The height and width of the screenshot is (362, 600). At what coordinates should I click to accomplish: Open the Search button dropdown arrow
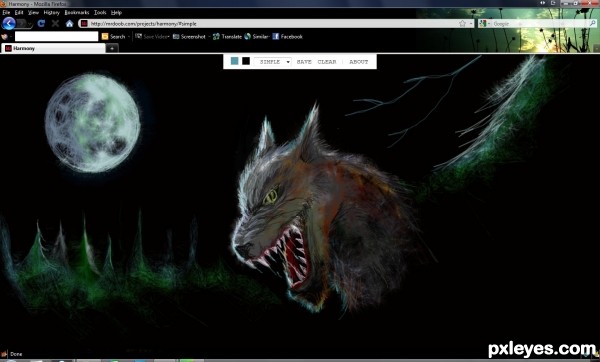[129, 36]
